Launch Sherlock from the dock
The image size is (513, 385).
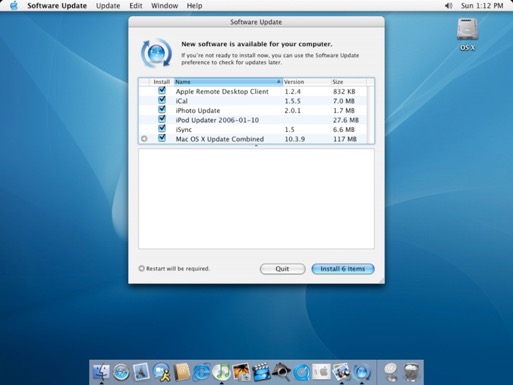[281, 372]
